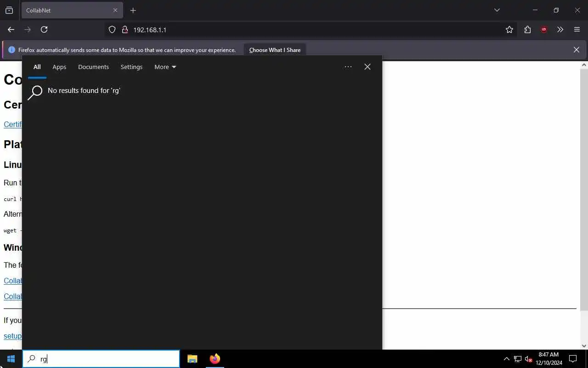588x368 pixels.
Task: Click the Choose What I Share button
Action: click(x=275, y=50)
